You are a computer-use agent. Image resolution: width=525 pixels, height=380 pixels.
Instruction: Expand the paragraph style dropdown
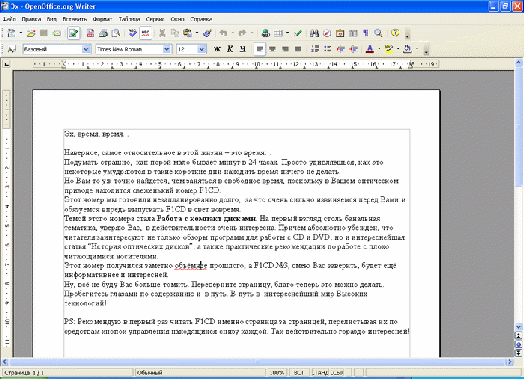point(86,49)
